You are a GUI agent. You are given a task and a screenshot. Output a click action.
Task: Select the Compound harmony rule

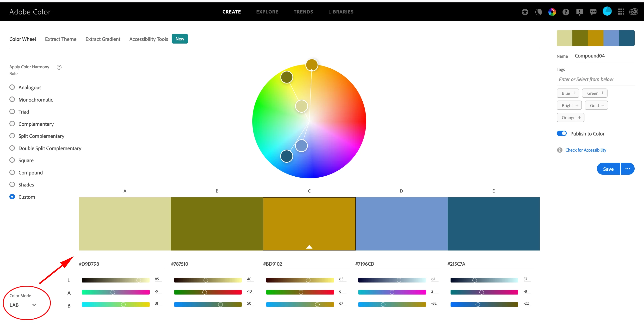pos(12,172)
